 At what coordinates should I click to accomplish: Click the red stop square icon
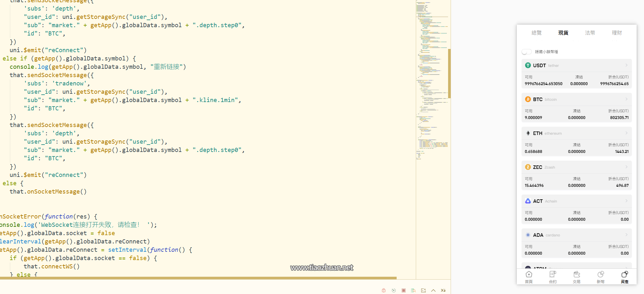pyautogui.click(x=404, y=290)
